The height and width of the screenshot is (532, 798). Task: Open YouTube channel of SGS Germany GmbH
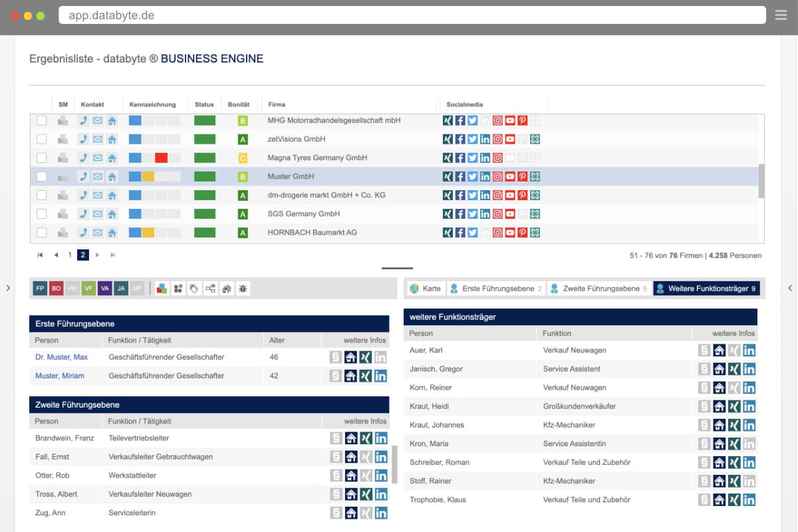click(x=510, y=213)
